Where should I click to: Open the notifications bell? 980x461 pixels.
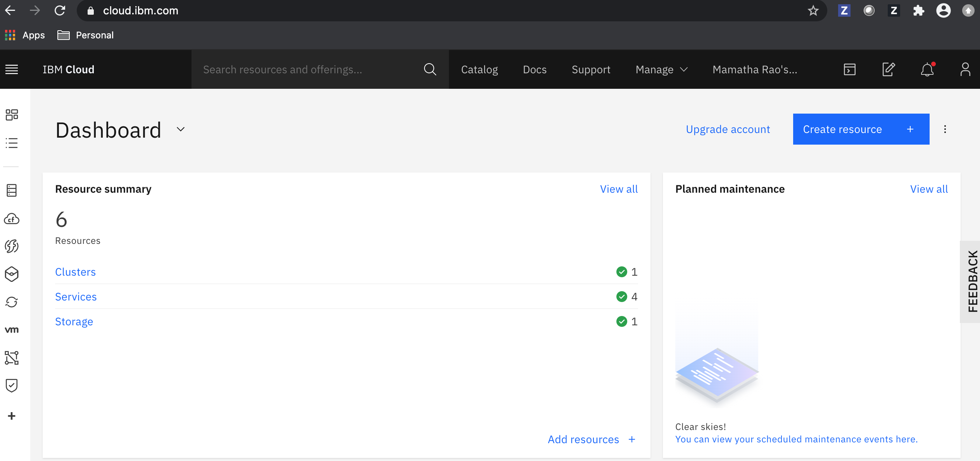pyautogui.click(x=927, y=70)
